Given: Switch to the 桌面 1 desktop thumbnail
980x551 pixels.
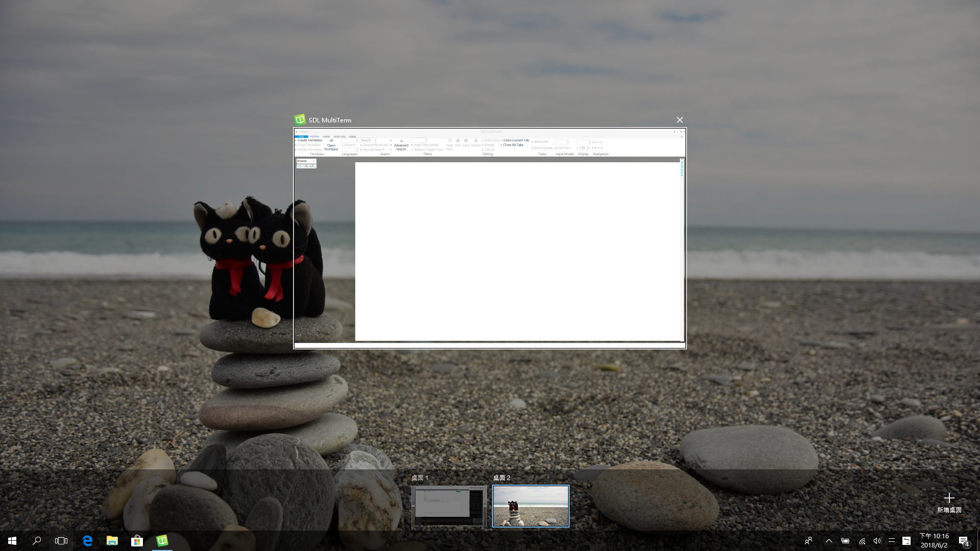Looking at the screenshot, I should [449, 506].
